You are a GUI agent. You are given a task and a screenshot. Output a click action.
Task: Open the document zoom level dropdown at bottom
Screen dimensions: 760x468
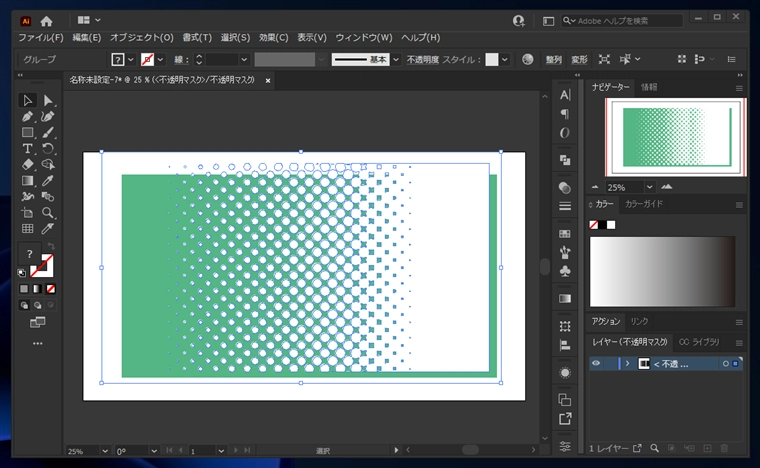pos(105,451)
